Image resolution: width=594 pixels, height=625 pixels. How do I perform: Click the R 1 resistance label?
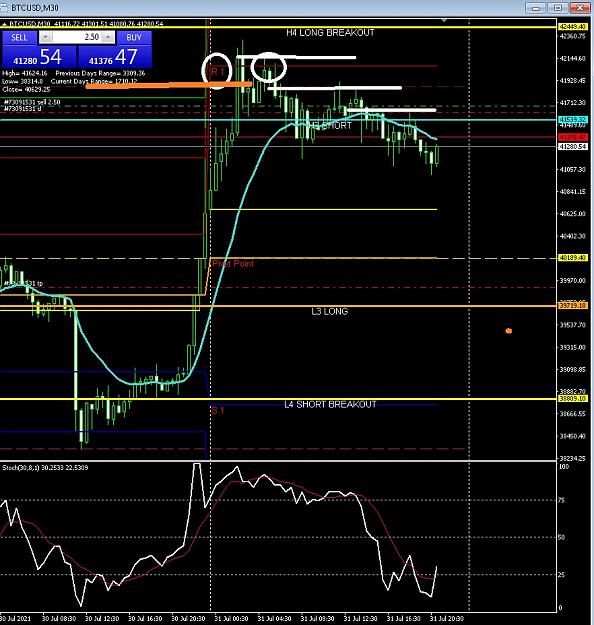coord(216,72)
